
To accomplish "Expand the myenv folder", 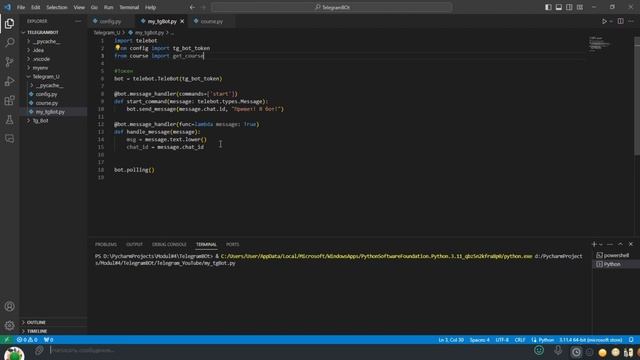I will (x=40, y=68).
